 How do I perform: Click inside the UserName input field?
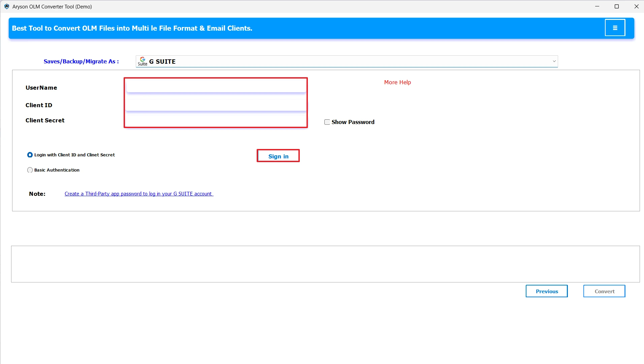216,87
